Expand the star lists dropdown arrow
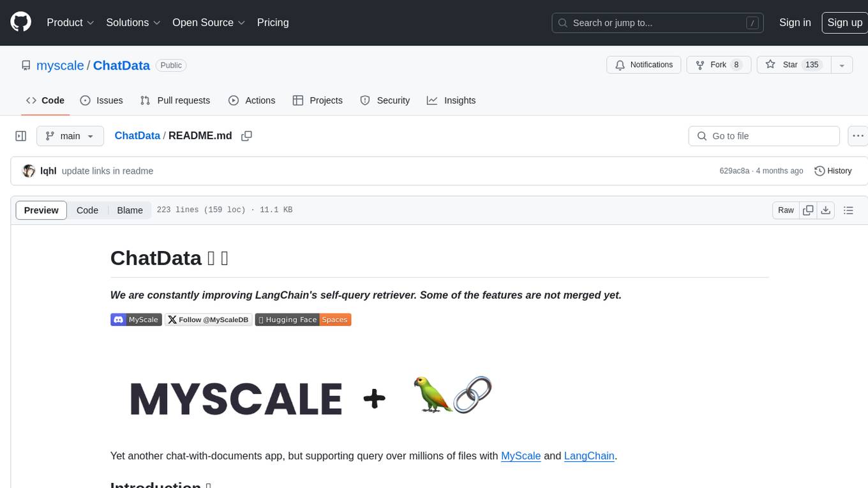This screenshot has width=868, height=488. coord(842,65)
